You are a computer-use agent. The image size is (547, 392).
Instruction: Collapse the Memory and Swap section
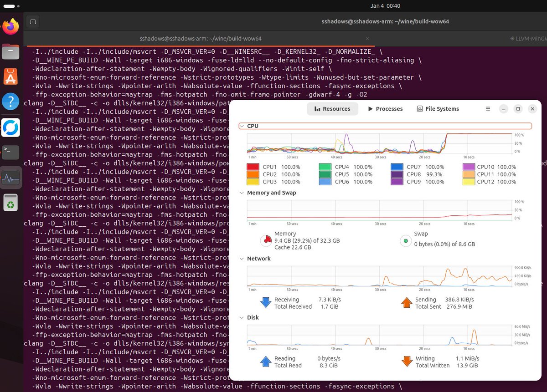pos(242,193)
